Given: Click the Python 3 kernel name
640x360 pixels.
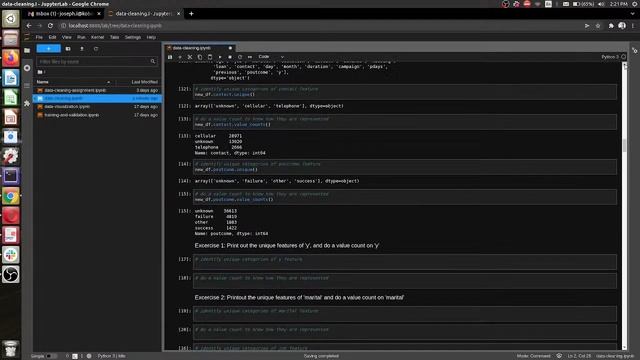Looking at the screenshot, I should (610, 57).
